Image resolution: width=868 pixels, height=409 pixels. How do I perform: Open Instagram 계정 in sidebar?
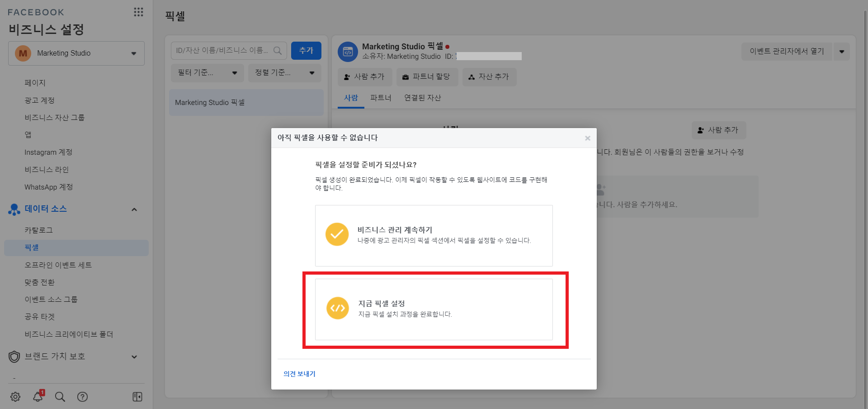point(48,152)
